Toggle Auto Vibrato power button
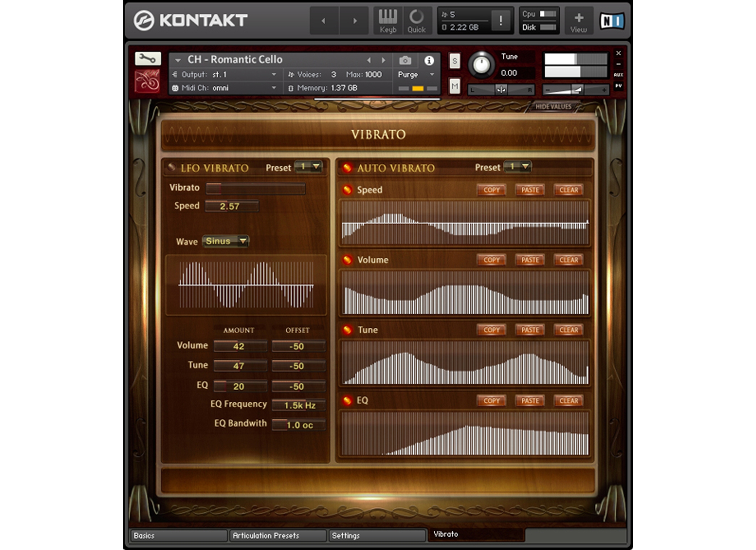 [x=347, y=168]
